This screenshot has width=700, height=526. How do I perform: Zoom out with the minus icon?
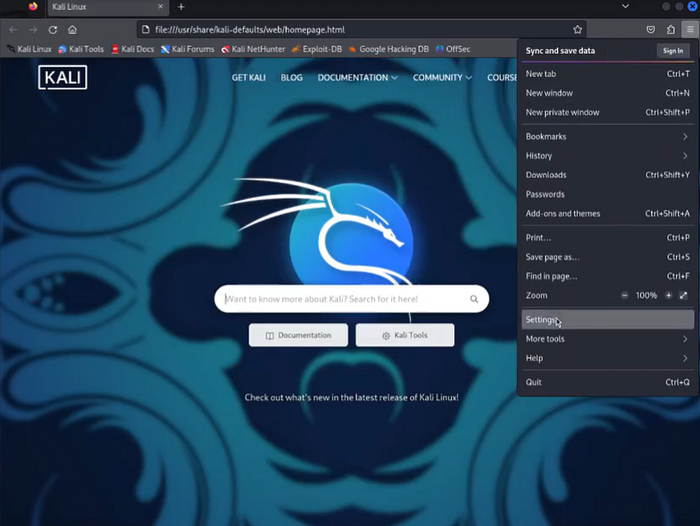pos(625,295)
